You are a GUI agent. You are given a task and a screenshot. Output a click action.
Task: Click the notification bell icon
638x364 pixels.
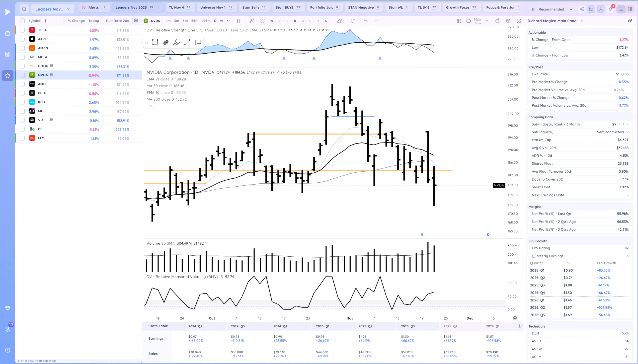[x=610, y=9]
